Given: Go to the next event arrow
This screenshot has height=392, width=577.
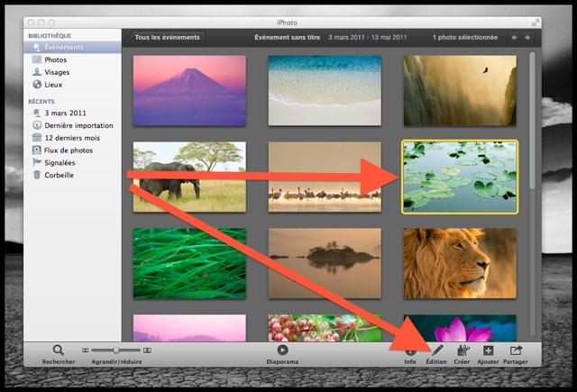Looking at the screenshot, I should (527, 38).
